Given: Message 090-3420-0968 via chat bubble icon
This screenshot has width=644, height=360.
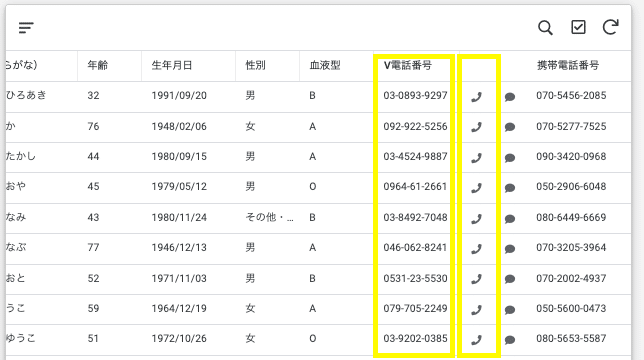Looking at the screenshot, I should [x=510, y=158].
